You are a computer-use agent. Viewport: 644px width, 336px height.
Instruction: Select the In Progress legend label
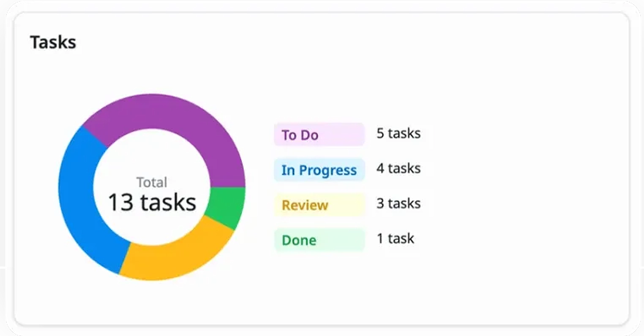tap(319, 170)
